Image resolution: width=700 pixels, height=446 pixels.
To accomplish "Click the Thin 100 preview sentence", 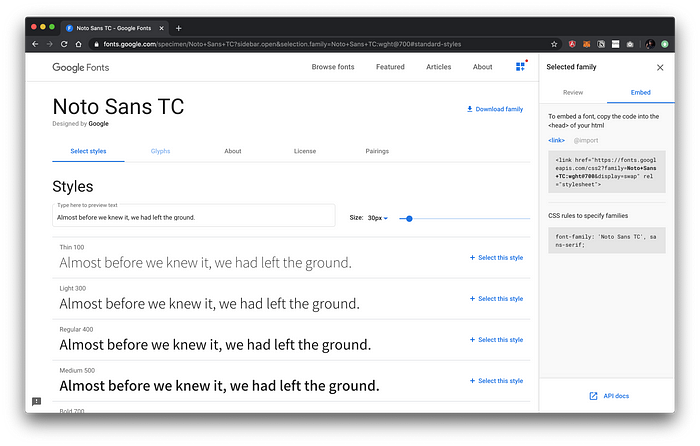I will 205,263.
